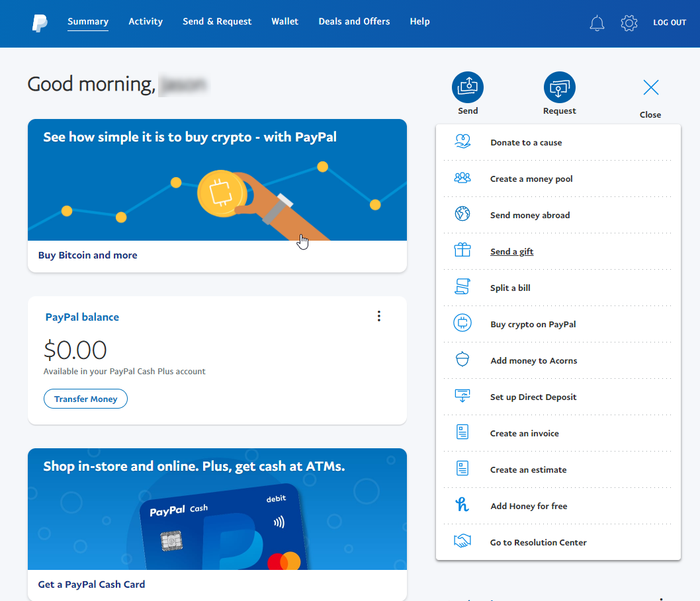Select Deals and Offers in navigation
This screenshot has height=601, width=700.
click(354, 21)
